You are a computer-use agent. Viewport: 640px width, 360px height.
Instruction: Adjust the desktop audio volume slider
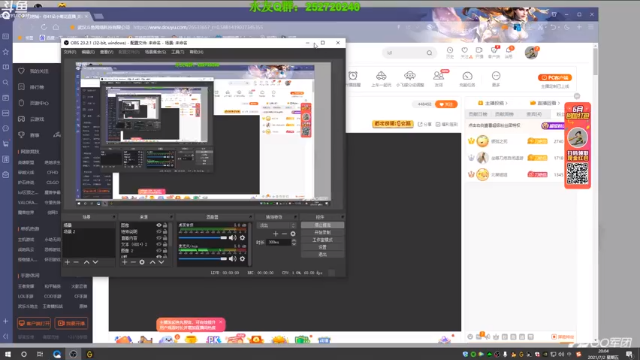202,238
